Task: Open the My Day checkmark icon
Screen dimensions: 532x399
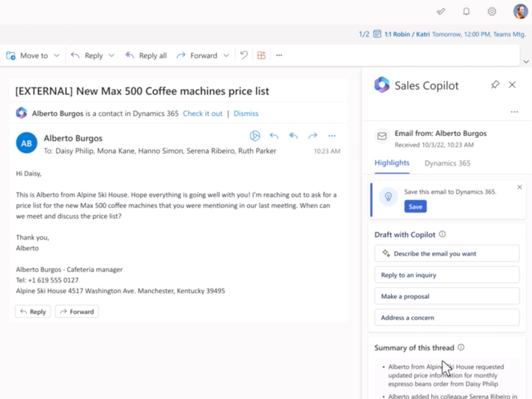Action: [441, 11]
